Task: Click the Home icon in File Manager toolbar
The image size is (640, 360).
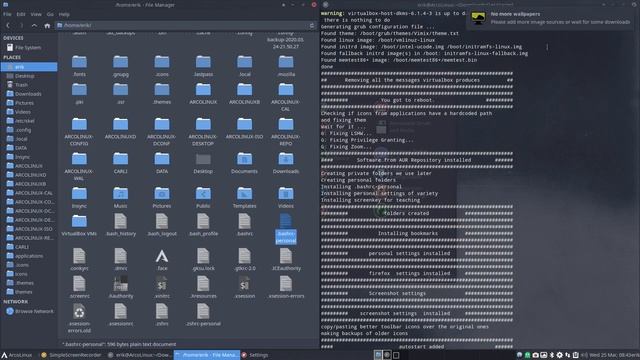Action: tap(47, 25)
